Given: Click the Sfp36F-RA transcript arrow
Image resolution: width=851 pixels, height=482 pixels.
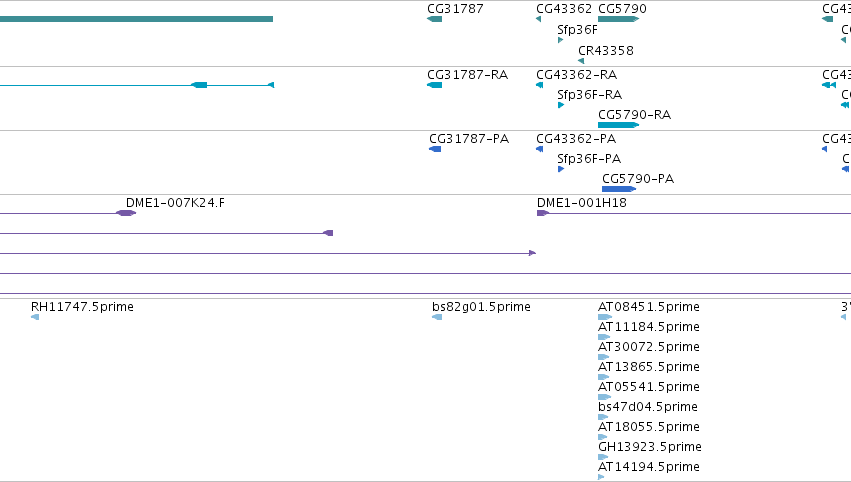Looking at the screenshot, I should (561, 105).
